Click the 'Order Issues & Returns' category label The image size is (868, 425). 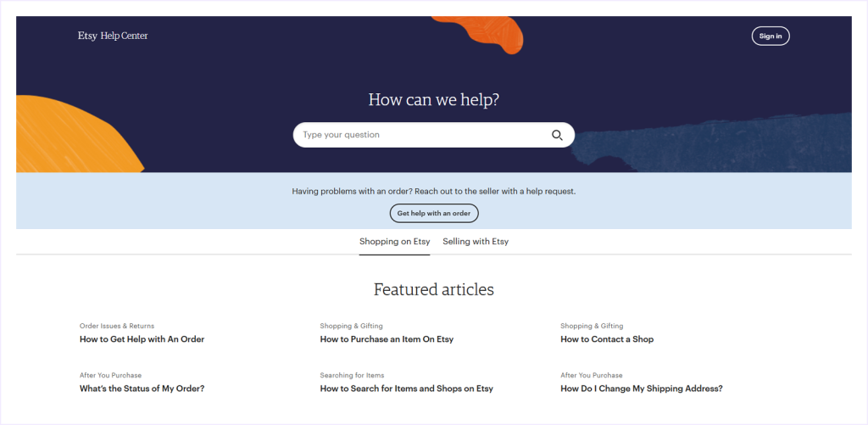117,326
